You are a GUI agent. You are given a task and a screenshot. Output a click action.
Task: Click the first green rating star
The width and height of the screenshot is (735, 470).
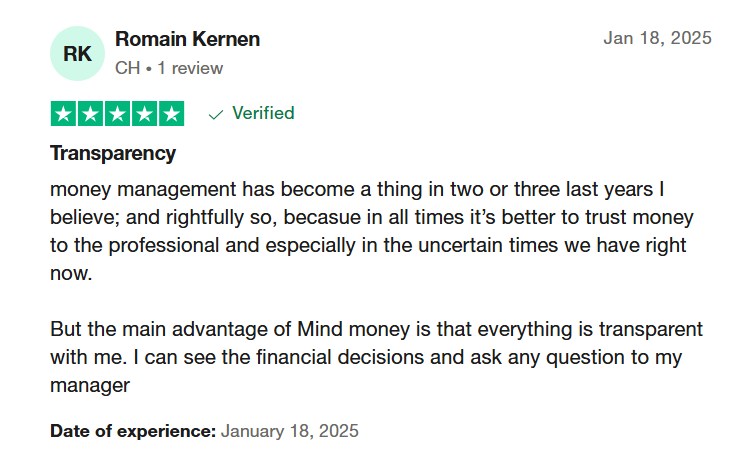[x=64, y=113]
